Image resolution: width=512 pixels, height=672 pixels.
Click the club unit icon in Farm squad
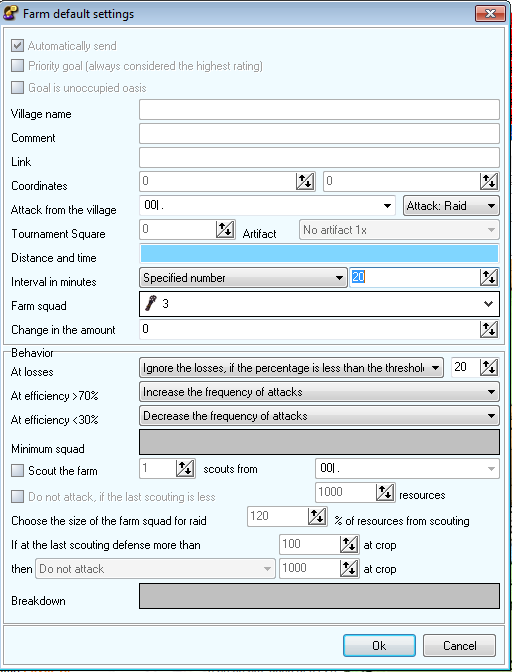[x=150, y=303]
